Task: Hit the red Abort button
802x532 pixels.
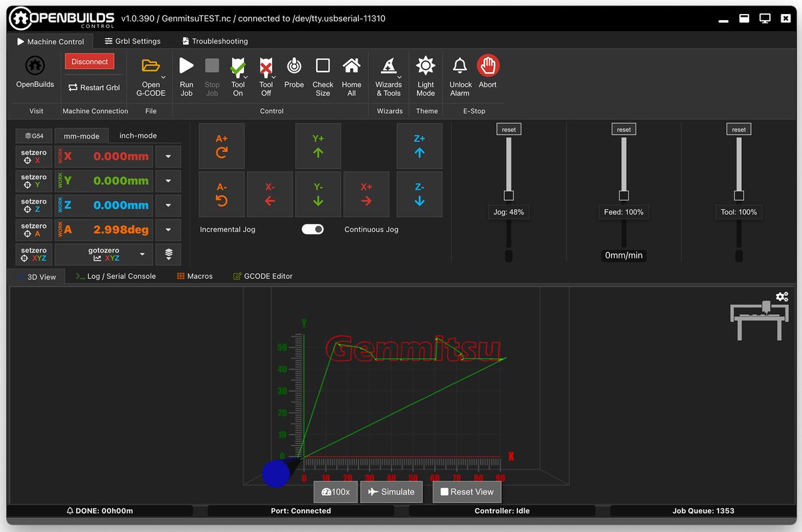Action: tap(488, 65)
